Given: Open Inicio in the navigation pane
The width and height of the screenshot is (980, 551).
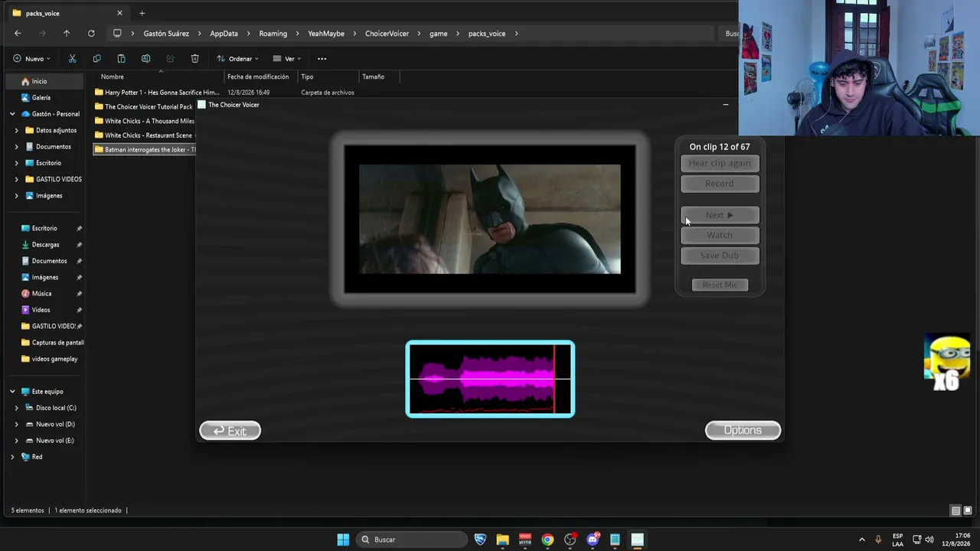Looking at the screenshot, I should pyautogui.click(x=39, y=81).
